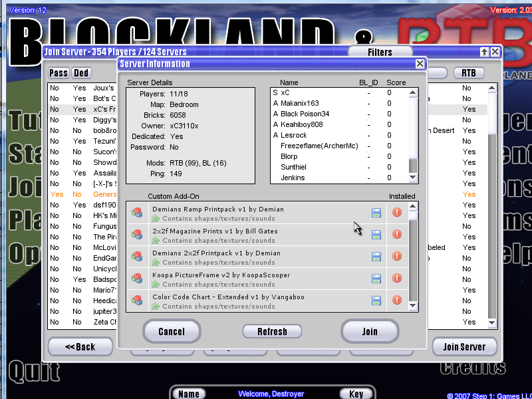Save Koopa PictureFrame v2 with its disk icon
Screen dimensions: 532x399
376,279
